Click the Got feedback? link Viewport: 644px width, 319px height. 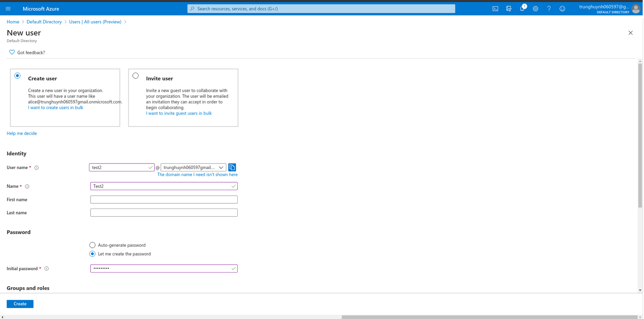31,53
